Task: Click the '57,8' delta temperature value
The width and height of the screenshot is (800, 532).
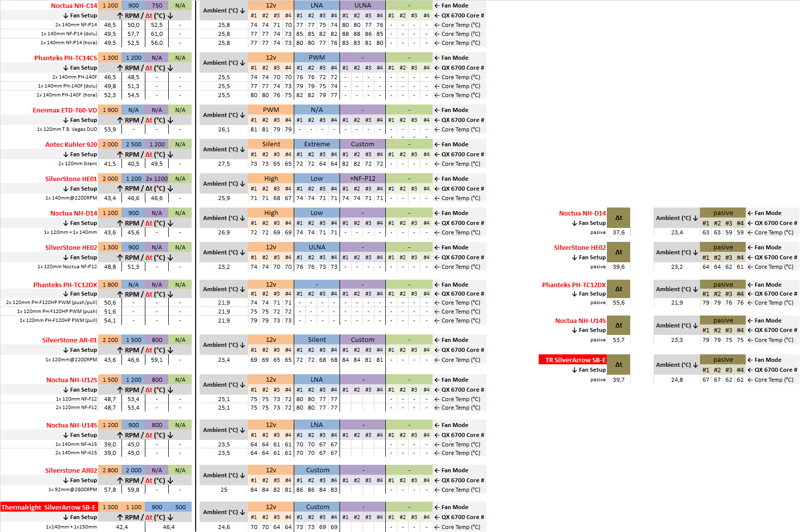Action: (110, 490)
